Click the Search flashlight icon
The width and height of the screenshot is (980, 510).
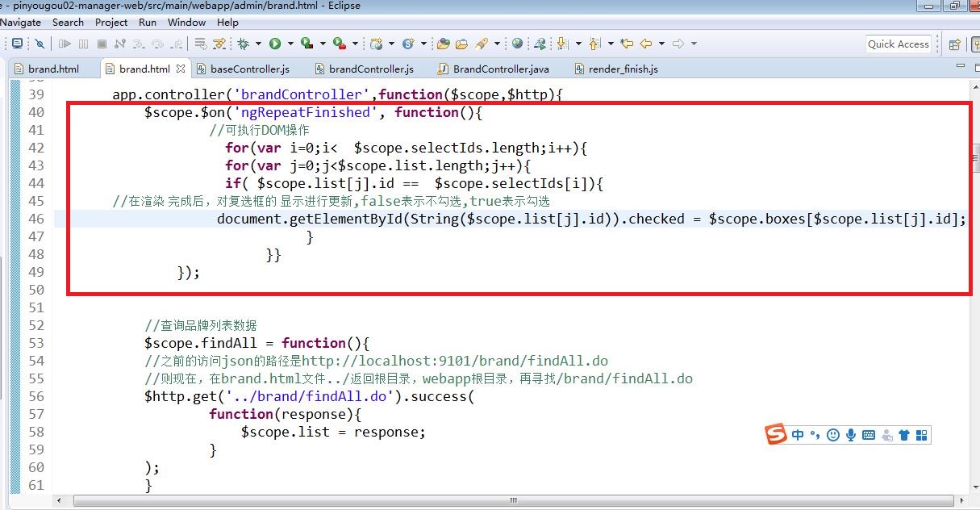[481, 44]
